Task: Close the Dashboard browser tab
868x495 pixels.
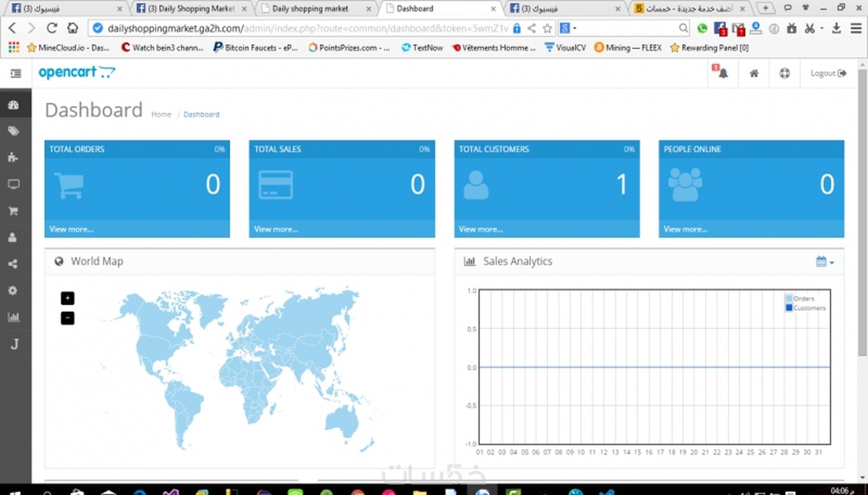Action: tap(493, 9)
